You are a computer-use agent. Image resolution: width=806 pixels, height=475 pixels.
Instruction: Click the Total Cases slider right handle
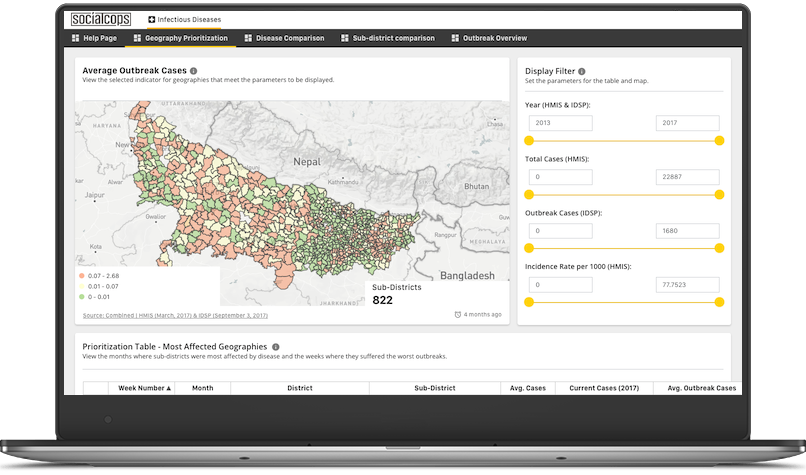tap(719, 195)
